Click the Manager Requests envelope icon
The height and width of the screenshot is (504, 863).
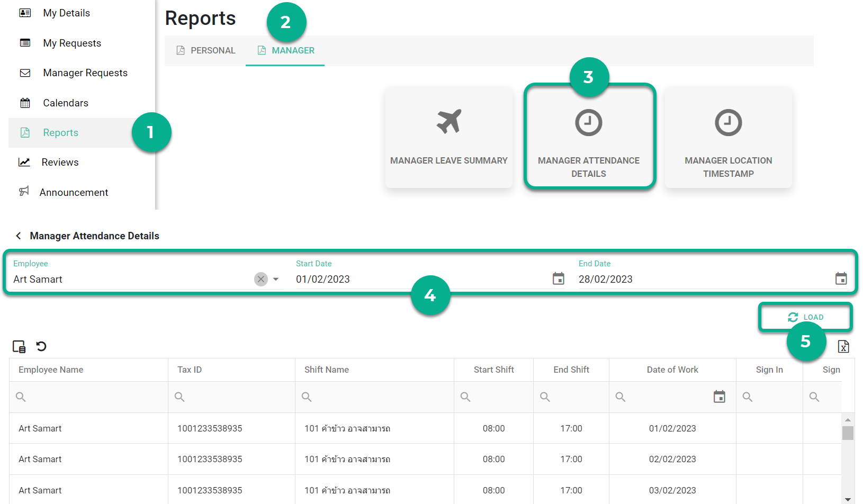point(25,73)
